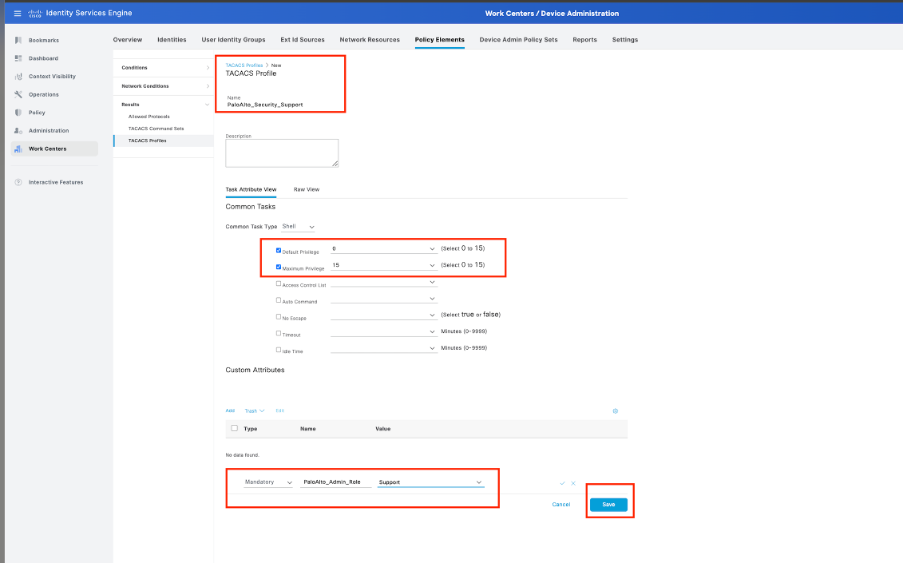
Task: Open the Support value dropdown
Action: (x=431, y=482)
